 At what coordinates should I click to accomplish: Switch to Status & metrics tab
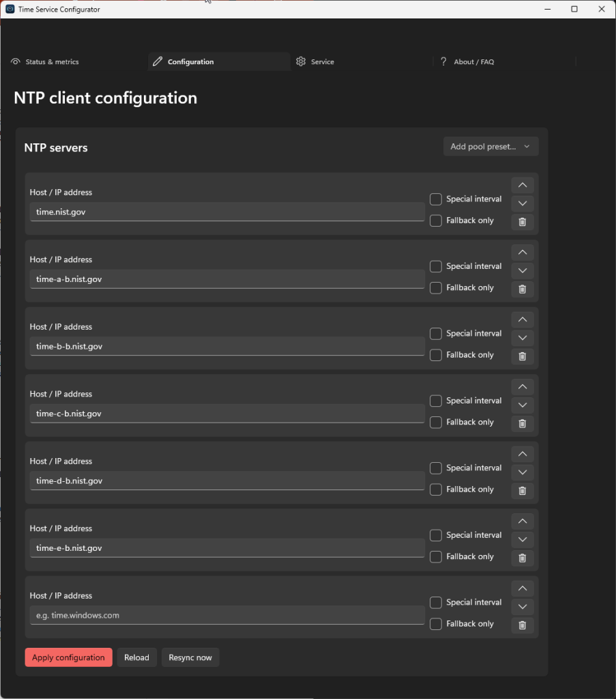pos(76,61)
